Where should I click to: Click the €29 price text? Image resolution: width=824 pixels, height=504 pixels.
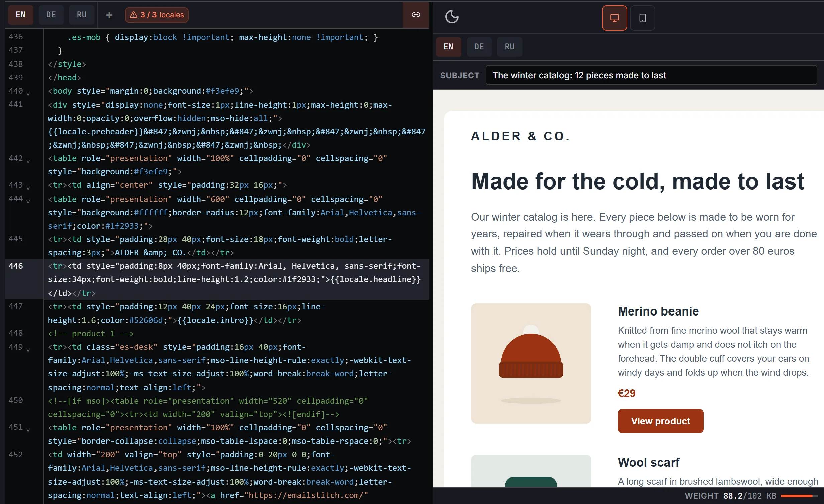point(626,393)
